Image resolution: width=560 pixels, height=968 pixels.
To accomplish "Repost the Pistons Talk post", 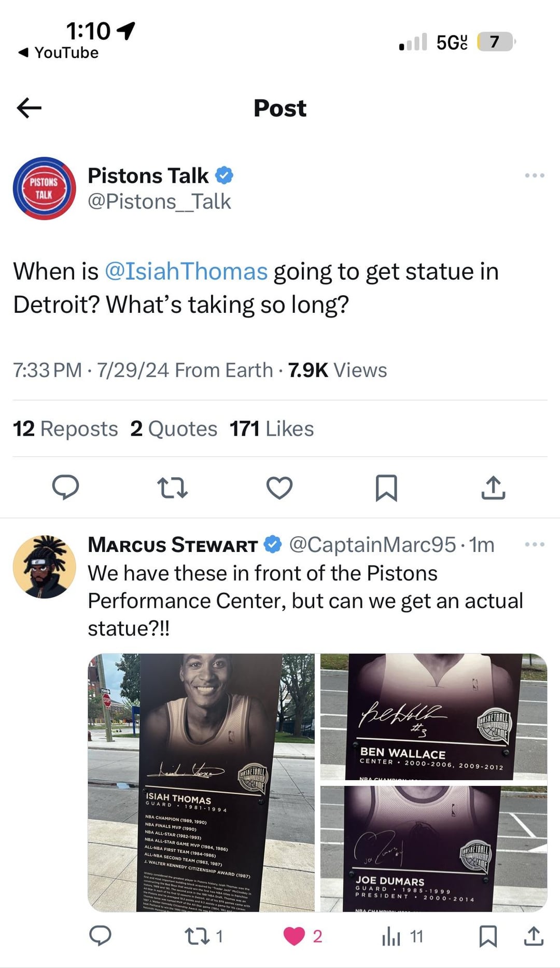I will 172,488.
